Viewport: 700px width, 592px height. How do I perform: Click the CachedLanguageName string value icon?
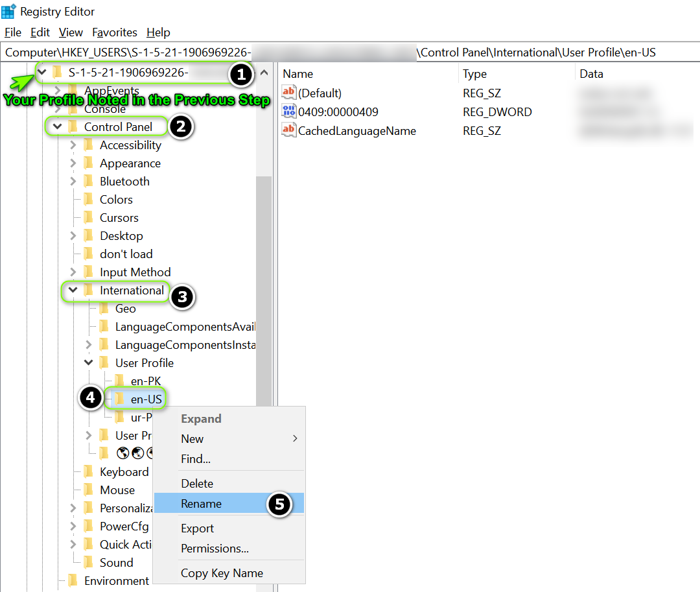pyautogui.click(x=289, y=130)
